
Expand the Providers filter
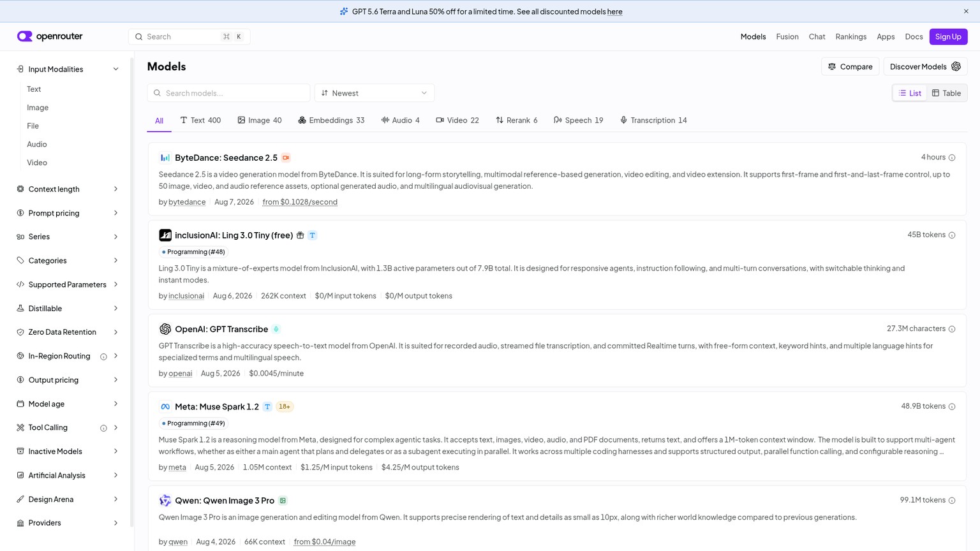(x=68, y=523)
